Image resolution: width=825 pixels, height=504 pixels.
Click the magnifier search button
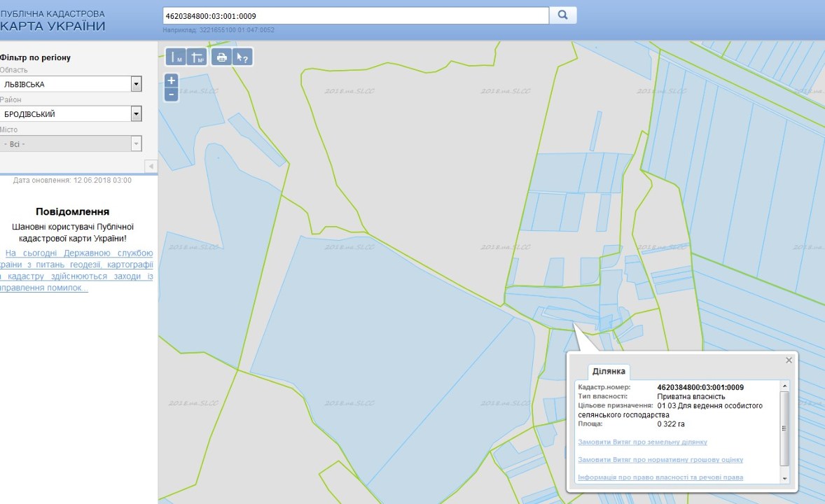point(562,15)
